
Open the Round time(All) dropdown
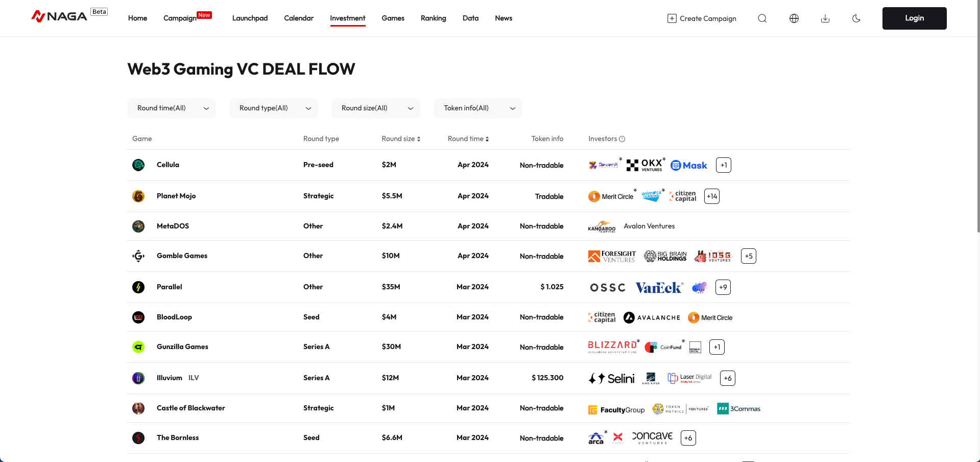(x=172, y=108)
